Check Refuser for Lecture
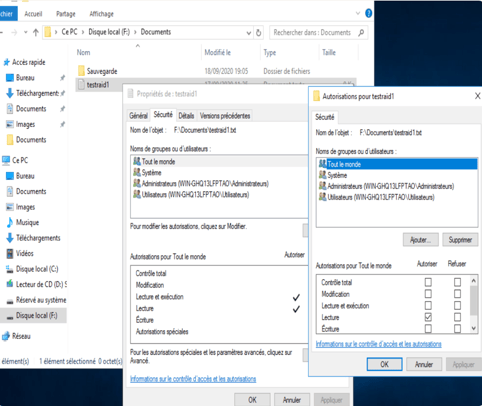 click(457, 317)
